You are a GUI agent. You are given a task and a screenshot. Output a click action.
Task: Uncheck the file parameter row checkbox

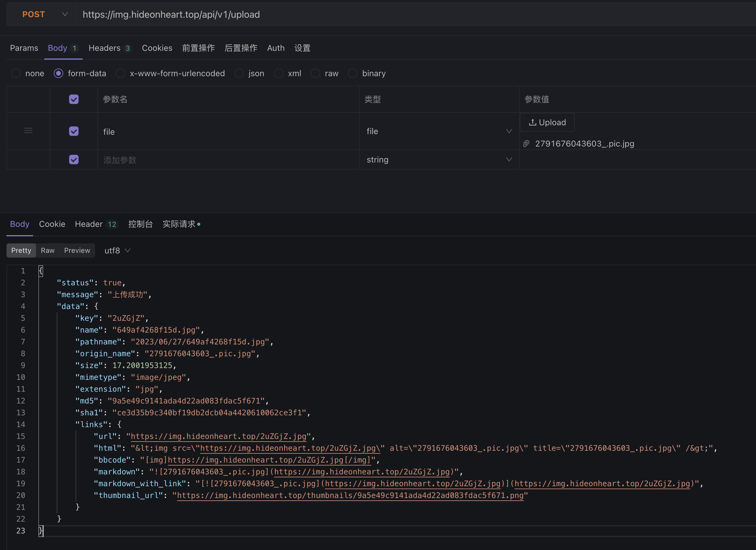[74, 131]
